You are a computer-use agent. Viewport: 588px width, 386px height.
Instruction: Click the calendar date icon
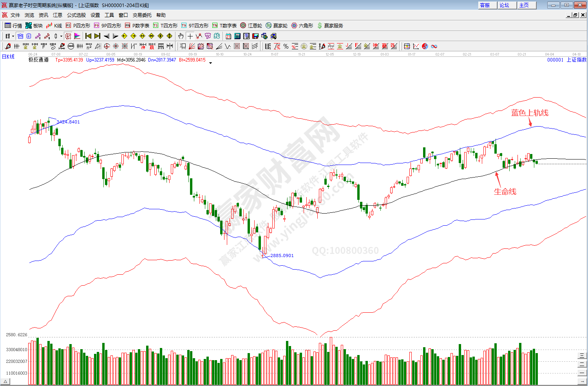[x=228, y=36]
